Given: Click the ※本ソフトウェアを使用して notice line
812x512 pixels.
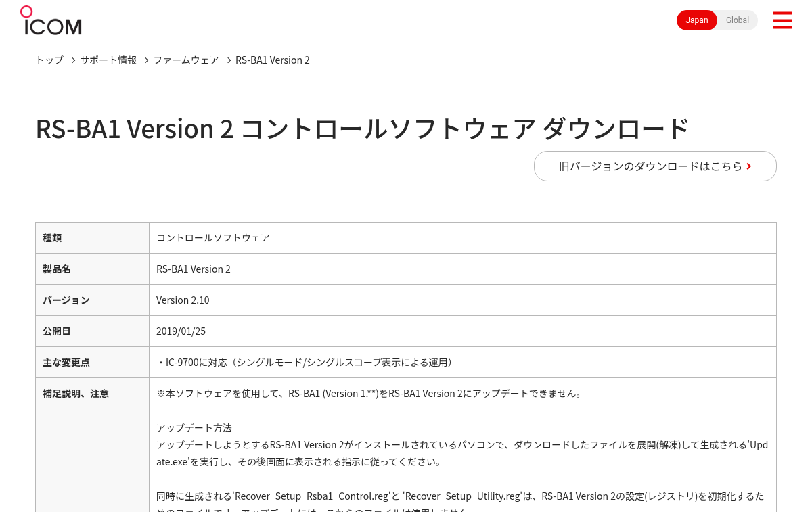Looking at the screenshot, I should click(x=369, y=394).
